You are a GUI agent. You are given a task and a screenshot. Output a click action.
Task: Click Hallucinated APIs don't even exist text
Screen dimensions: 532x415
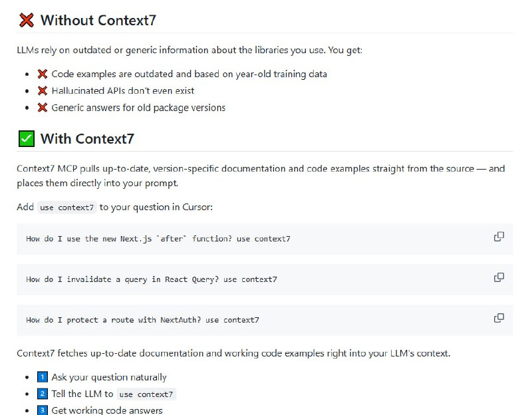pos(123,90)
